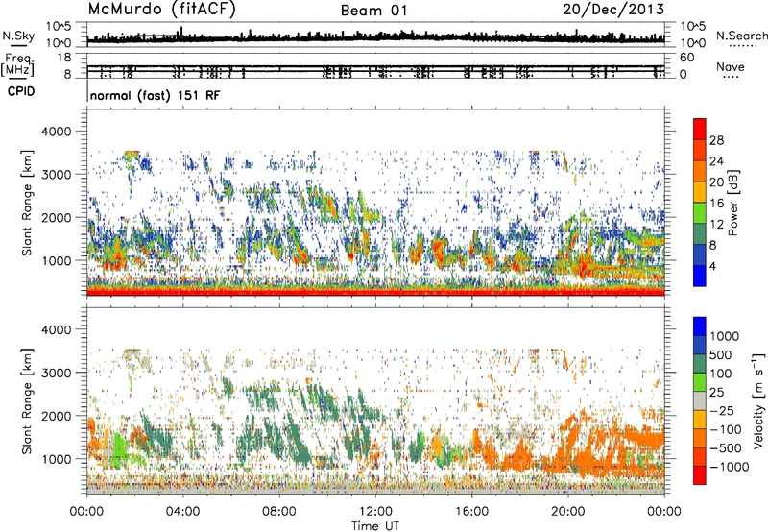Click the "-1000" label on velocity colorbar
The image size is (768, 532).
730,467
